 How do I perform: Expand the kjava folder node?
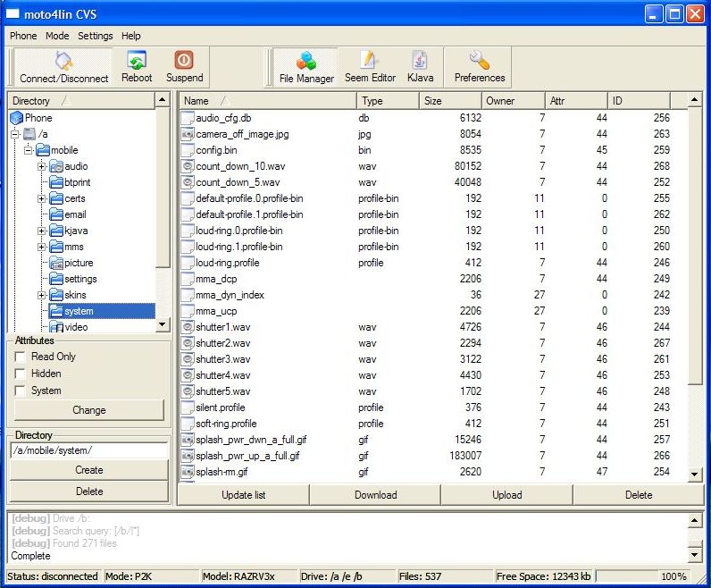coord(42,231)
